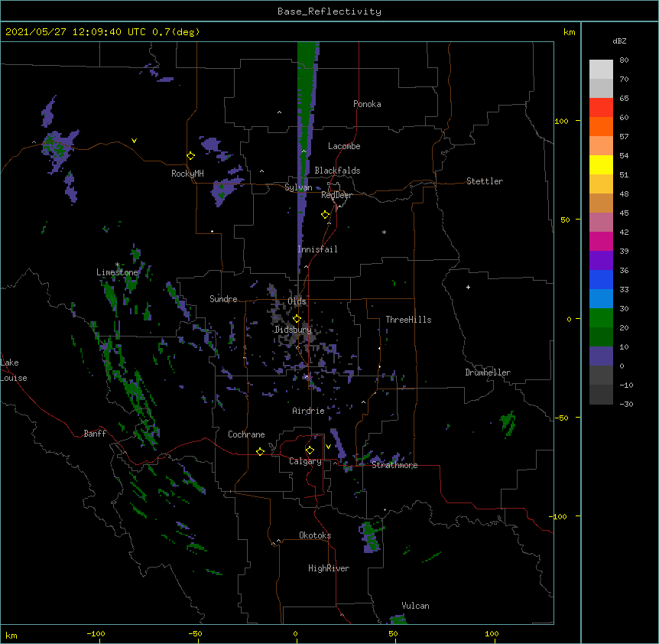Click the asterisk marker above Limestone
The height and width of the screenshot is (644, 659).
pos(117,265)
